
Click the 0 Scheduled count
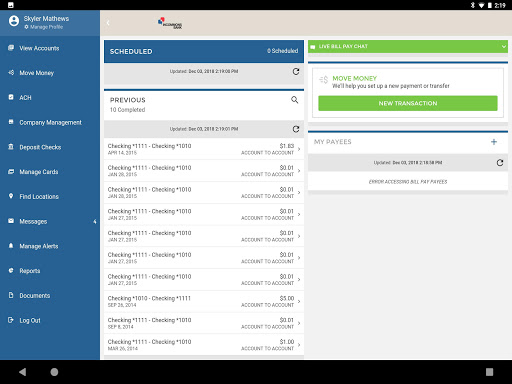pyautogui.click(x=282, y=51)
